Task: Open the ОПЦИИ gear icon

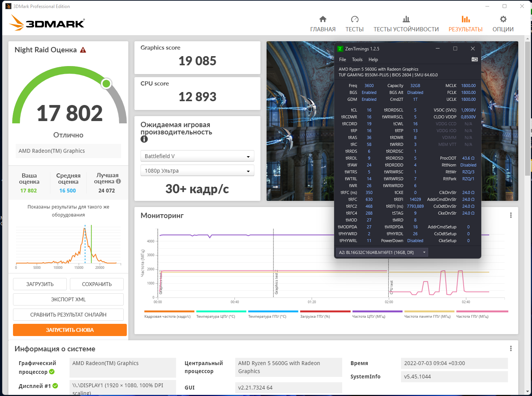Action: 503,19
